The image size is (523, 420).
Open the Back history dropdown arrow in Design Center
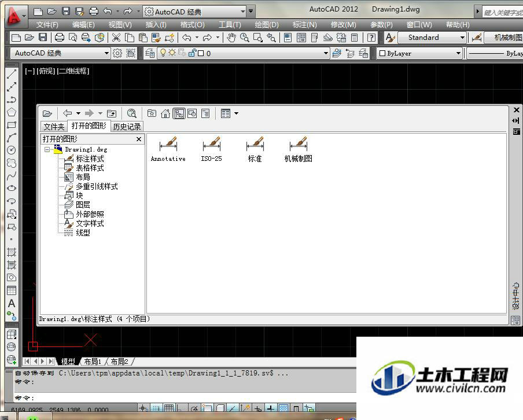78,114
